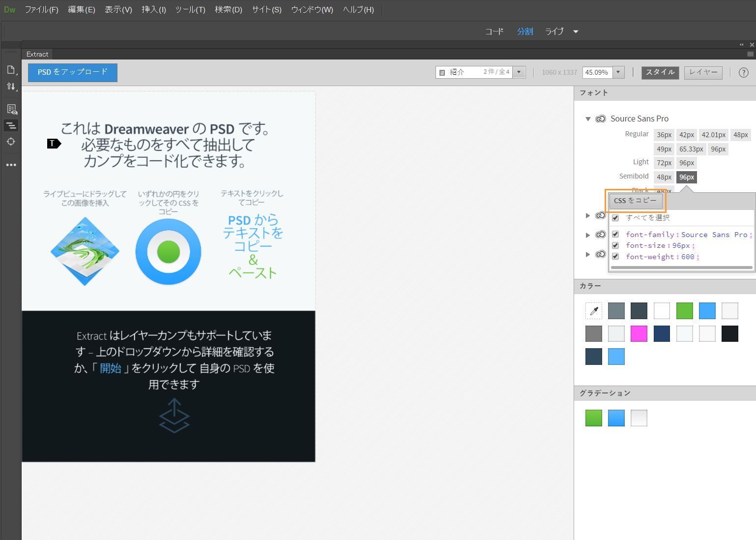
Task: Switch to コード view
Action: click(494, 31)
